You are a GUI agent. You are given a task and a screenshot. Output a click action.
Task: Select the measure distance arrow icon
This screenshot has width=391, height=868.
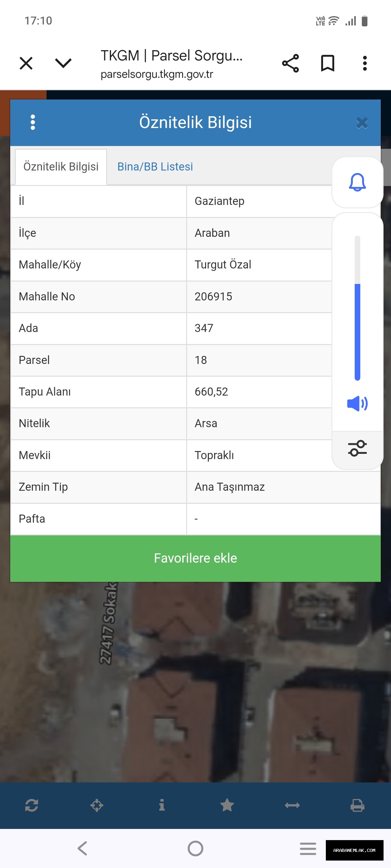pos(292,805)
